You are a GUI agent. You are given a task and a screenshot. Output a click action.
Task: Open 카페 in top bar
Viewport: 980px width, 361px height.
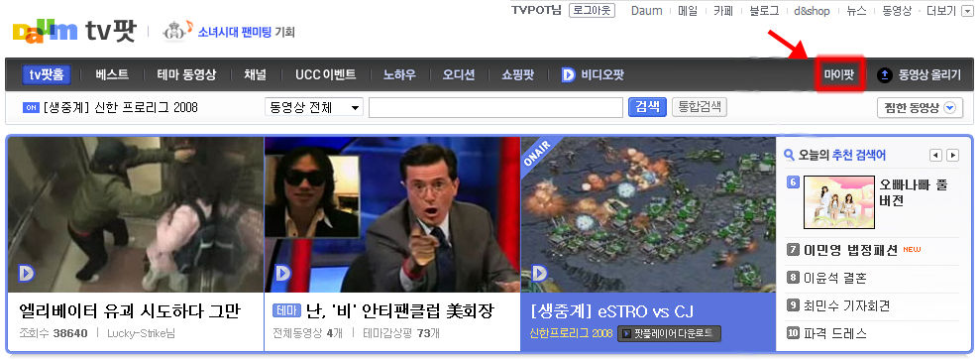tap(723, 11)
